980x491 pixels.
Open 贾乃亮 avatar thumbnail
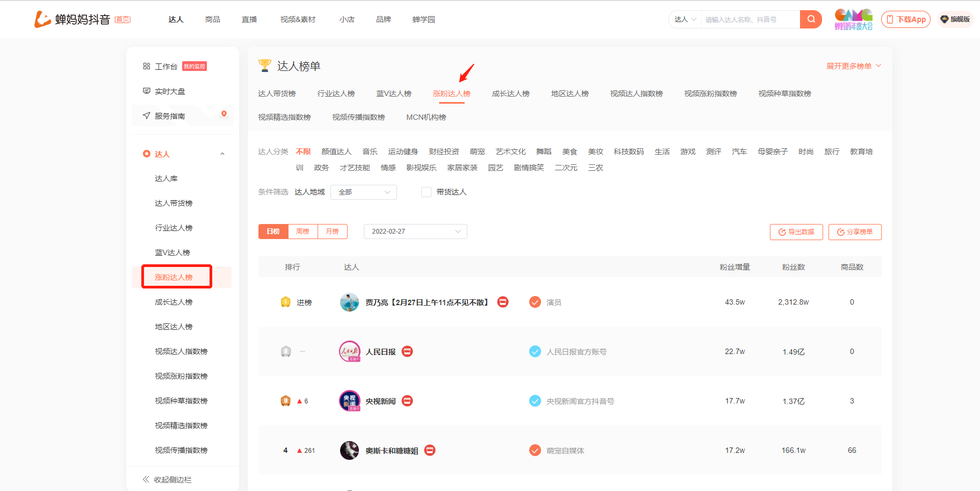coord(350,302)
